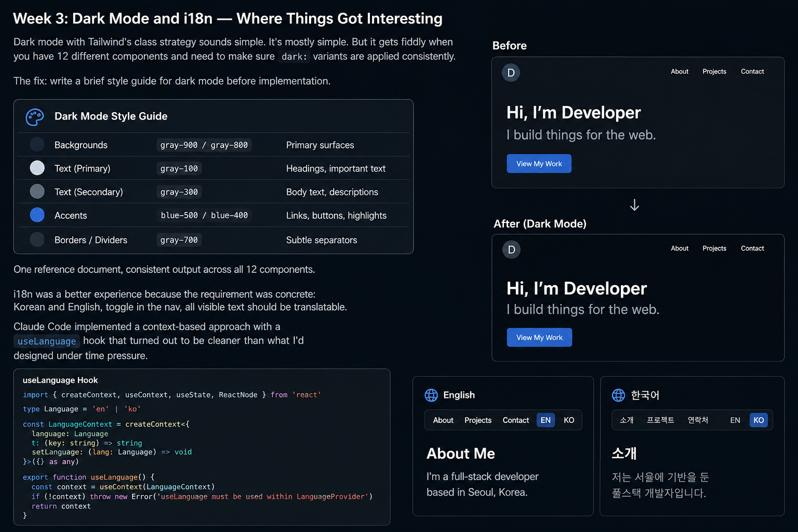Select the Borders / Dividers swatch
Image resolution: width=798 pixels, height=532 pixels.
[37, 240]
